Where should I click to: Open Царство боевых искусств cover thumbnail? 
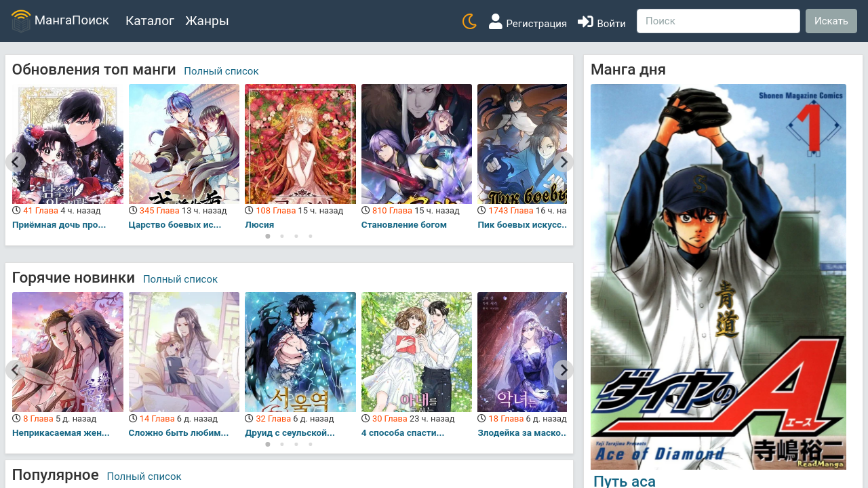[x=184, y=144]
